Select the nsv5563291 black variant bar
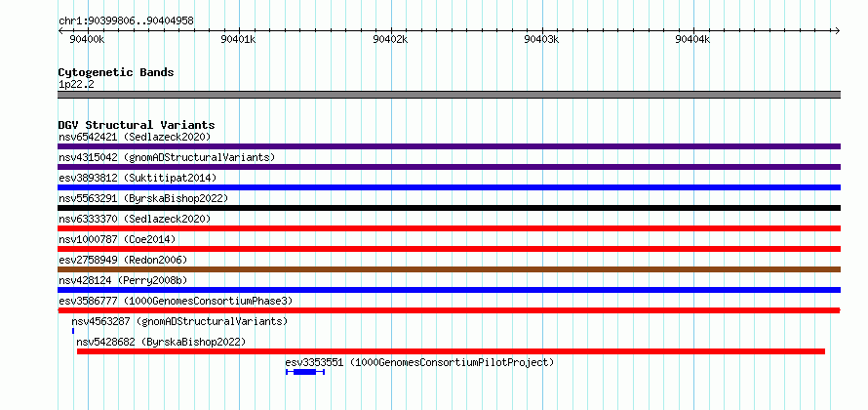 [449, 208]
